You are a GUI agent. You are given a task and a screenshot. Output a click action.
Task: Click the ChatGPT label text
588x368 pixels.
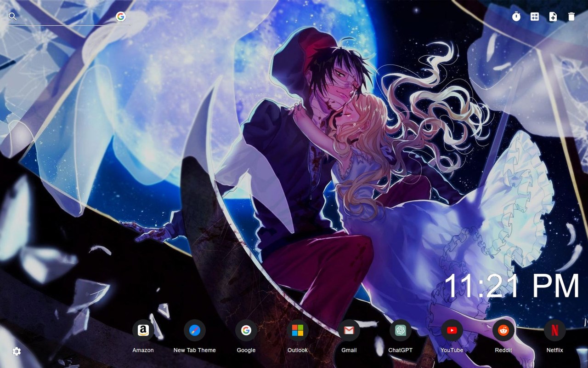pyautogui.click(x=401, y=350)
